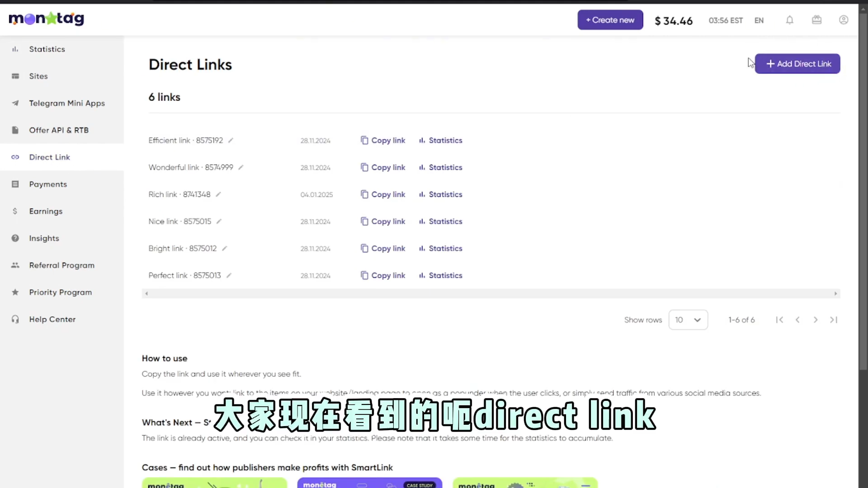The height and width of the screenshot is (488, 868).
Task: Click the Insights question mark icon
Action: pyautogui.click(x=15, y=238)
